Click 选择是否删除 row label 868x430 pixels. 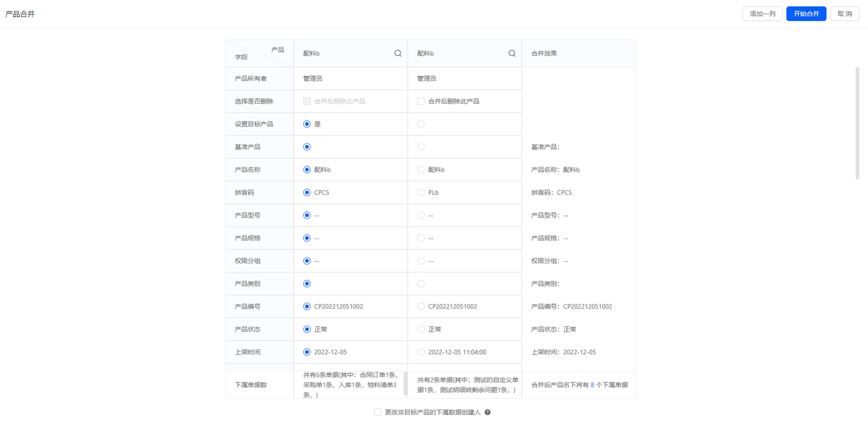254,101
